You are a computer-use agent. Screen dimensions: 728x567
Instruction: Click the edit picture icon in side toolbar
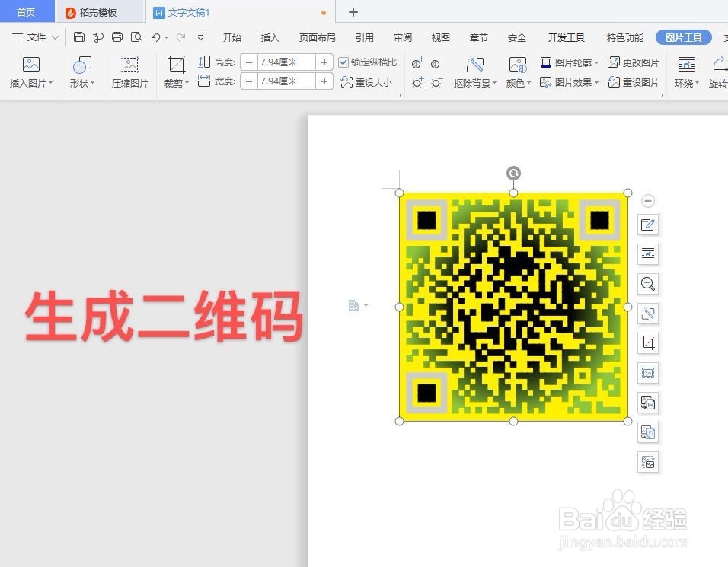[x=648, y=225]
